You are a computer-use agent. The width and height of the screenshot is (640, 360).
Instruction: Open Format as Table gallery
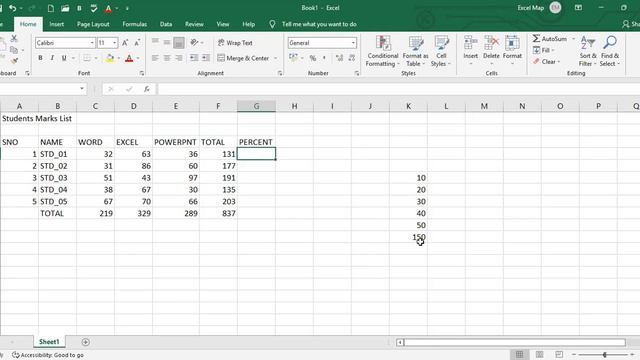click(x=416, y=51)
